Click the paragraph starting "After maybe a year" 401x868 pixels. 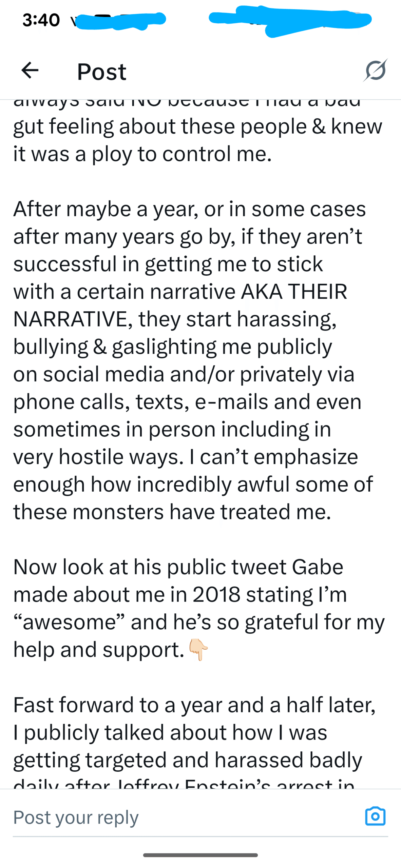click(x=190, y=360)
